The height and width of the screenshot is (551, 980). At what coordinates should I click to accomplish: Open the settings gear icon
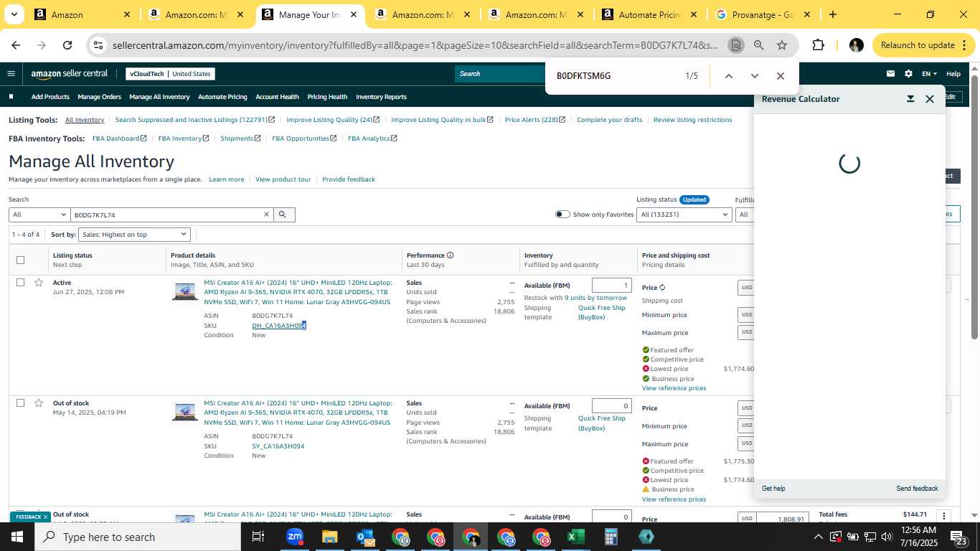[908, 74]
